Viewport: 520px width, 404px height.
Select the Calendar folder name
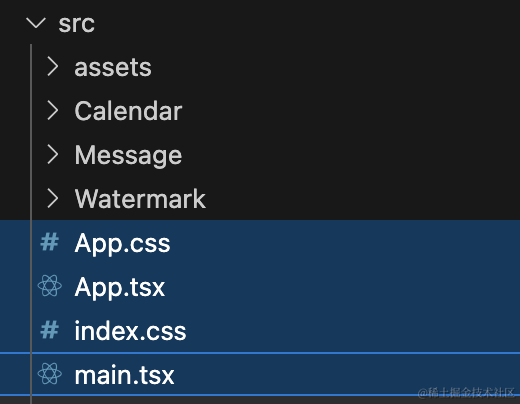(128, 111)
